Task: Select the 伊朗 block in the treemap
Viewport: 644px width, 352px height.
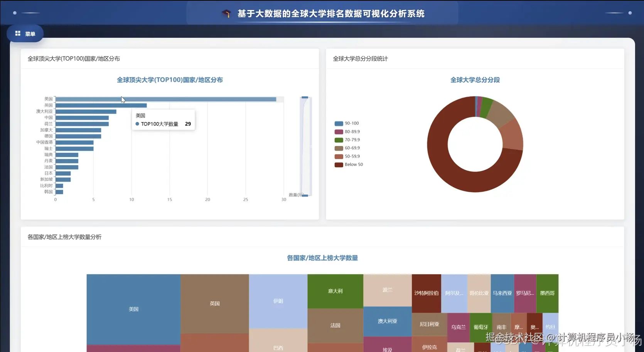Action: (278, 301)
